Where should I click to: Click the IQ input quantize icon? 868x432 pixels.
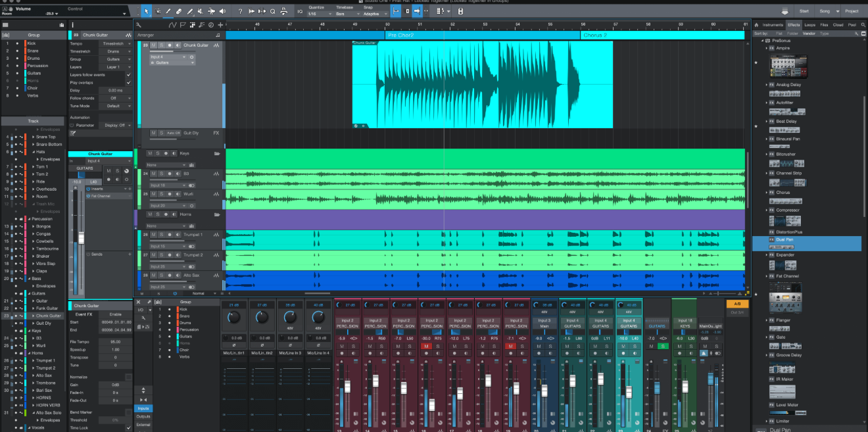(300, 11)
